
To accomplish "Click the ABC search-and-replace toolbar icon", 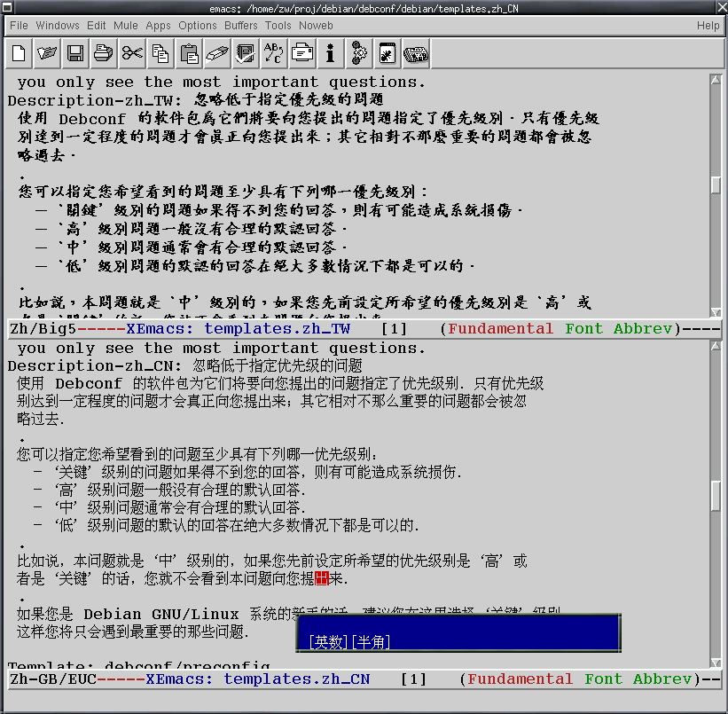I will click(274, 53).
